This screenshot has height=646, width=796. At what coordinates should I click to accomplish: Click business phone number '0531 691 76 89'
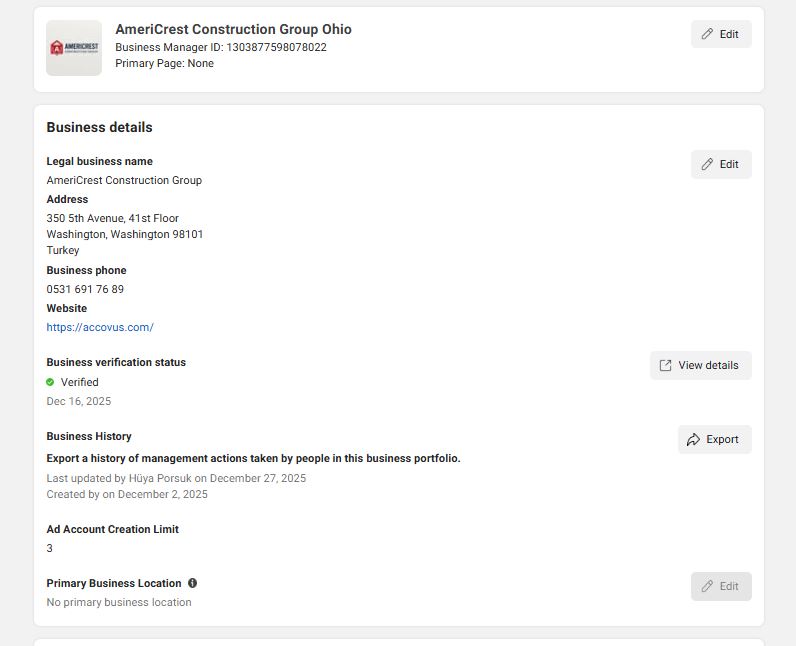(x=85, y=289)
